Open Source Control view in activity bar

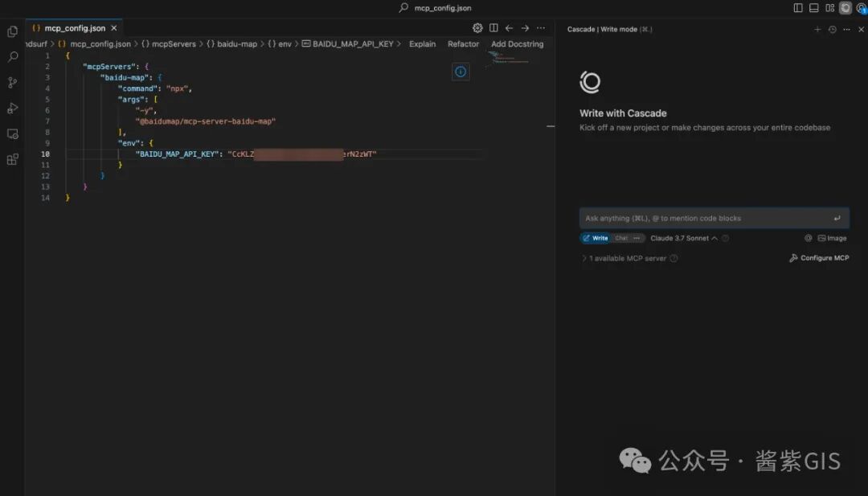tap(12, 83)
